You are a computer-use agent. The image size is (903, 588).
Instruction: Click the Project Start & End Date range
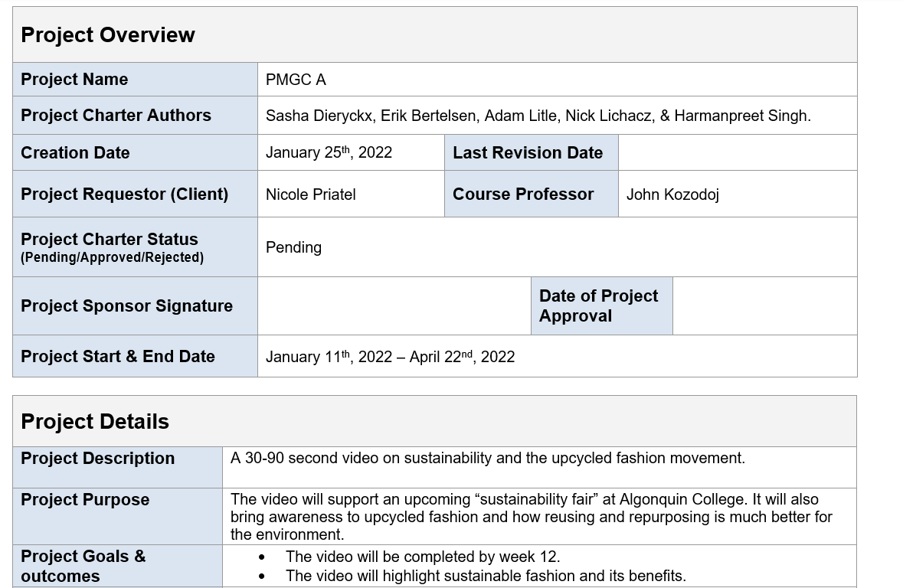[x=390, y=357]
